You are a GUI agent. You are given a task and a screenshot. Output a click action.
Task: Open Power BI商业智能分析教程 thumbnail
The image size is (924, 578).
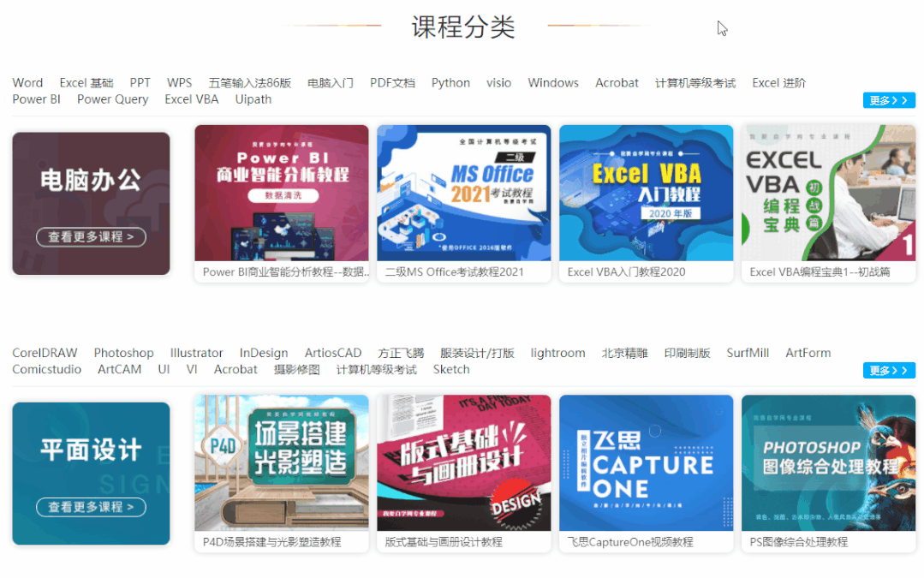[282, 193]
